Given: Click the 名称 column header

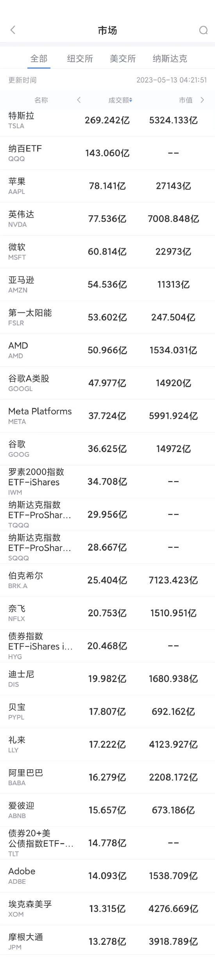Looking at the screenshot, I should [x=41, y=100].
